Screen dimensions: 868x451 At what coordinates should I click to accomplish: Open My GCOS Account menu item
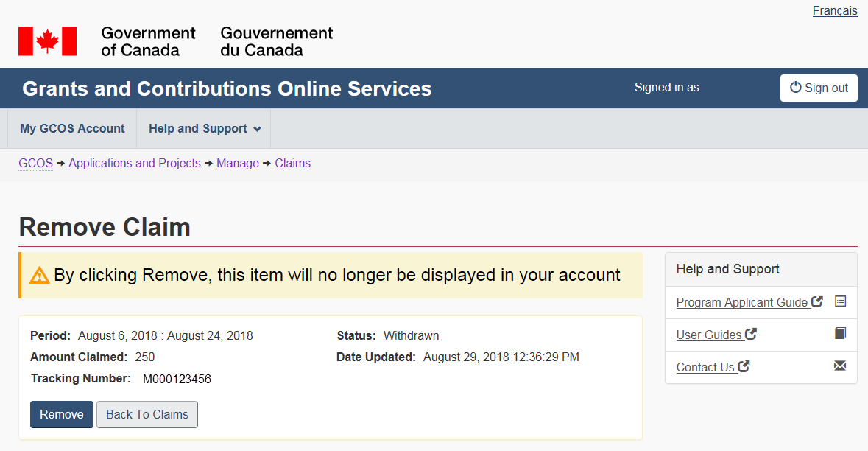coord(72,129)
